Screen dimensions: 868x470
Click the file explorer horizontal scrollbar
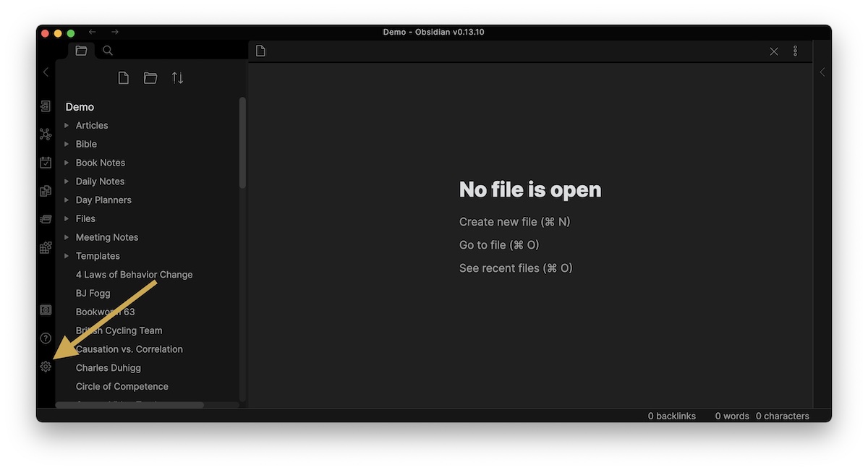pyautogui.click(x=130, y=405)
